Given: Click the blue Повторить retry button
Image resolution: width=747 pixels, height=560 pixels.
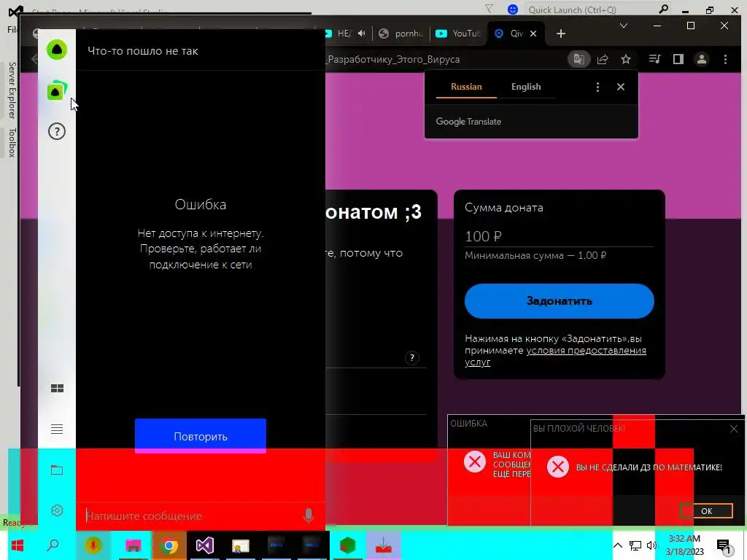Looking at the screenshot, I should coord(200,436).
